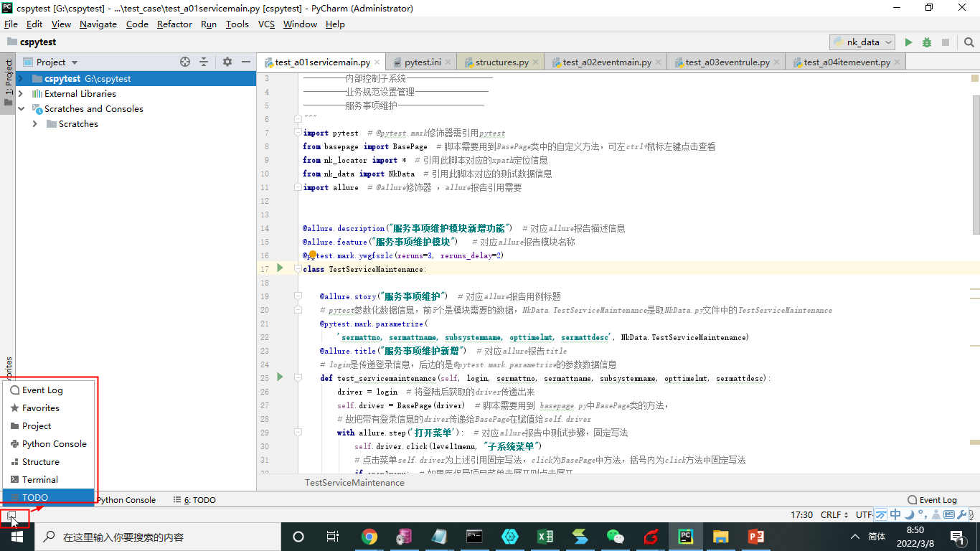This screenshot has width=980, height=551.
Task: Open the Project view selector dropdown
Action: (51, 62)
